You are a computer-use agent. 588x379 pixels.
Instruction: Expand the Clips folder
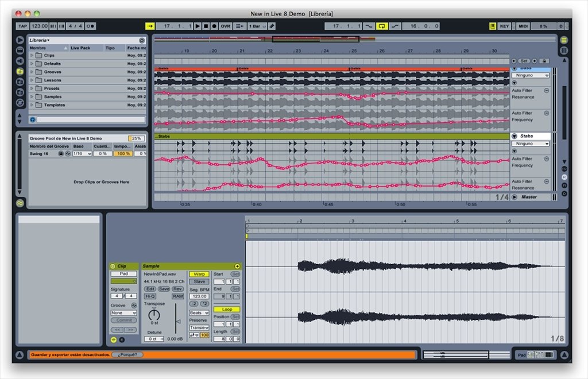point(32,55)
